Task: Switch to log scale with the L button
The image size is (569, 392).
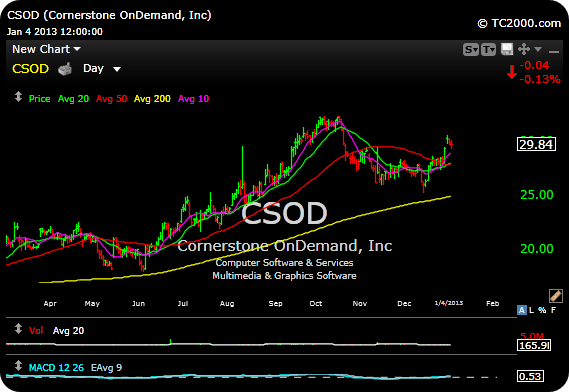Action: [x=532, y=310]
